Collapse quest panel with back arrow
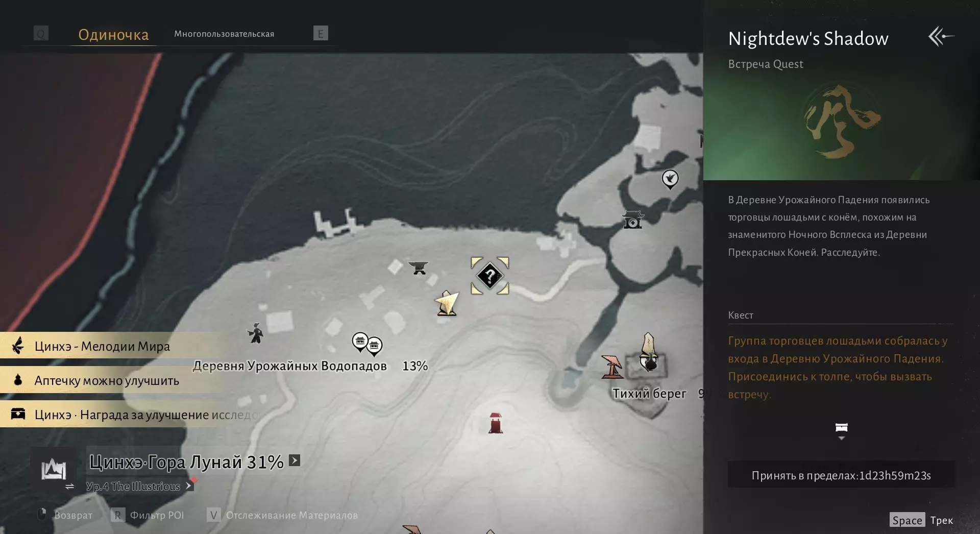 pos(941,37)
